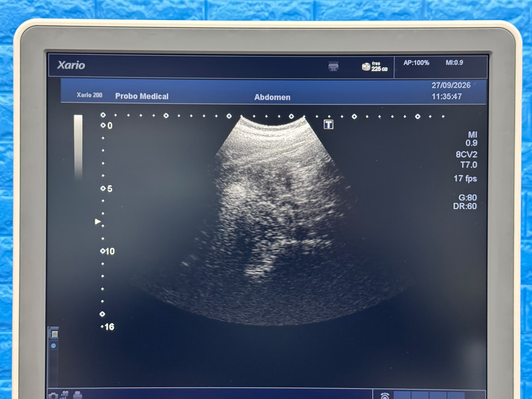
Task: Click the 'AP:100%' acoustic power value
Action: point(416,63)
